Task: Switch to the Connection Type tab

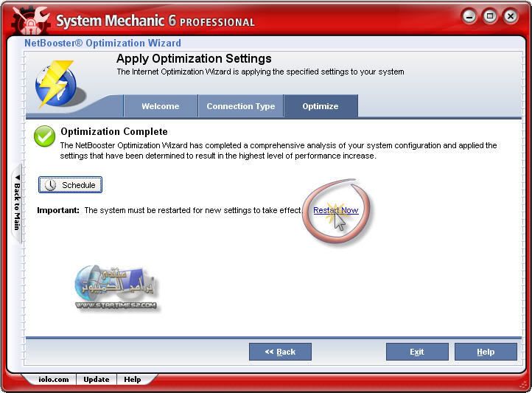Action: pos(241,106)
